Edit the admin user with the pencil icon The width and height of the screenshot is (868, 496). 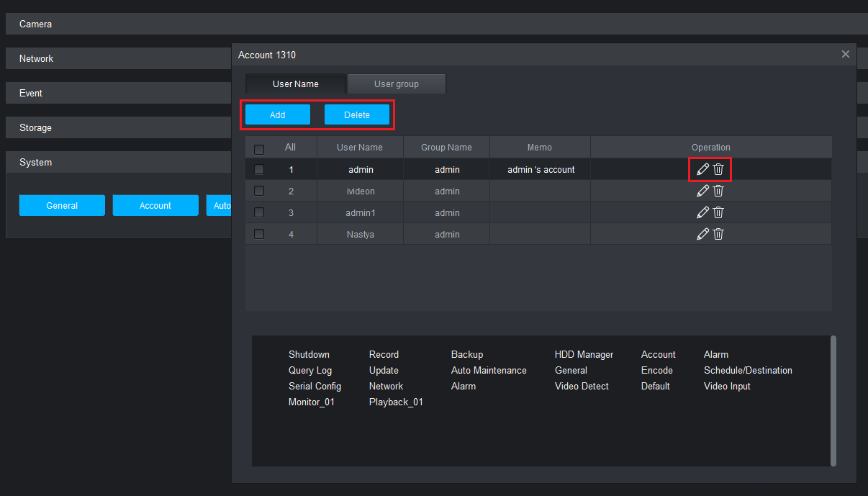coord(703,169)
